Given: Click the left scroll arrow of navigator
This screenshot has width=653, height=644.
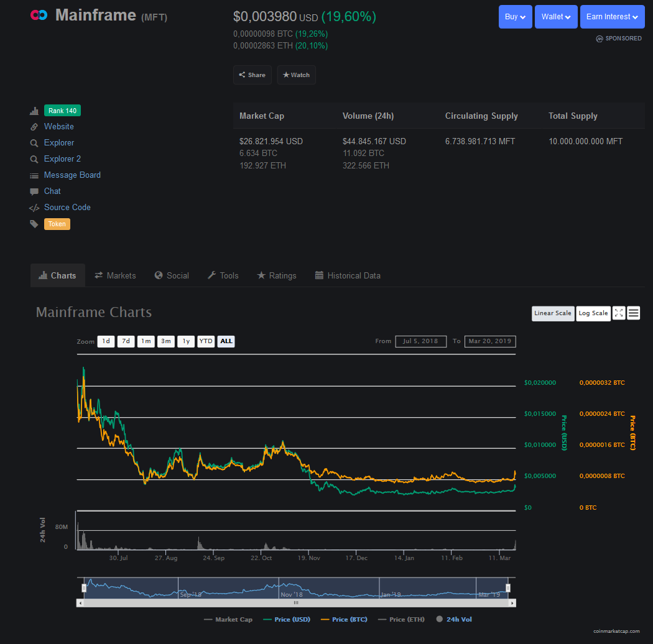Looking at the screenshot, I should [x=80, y=603].
